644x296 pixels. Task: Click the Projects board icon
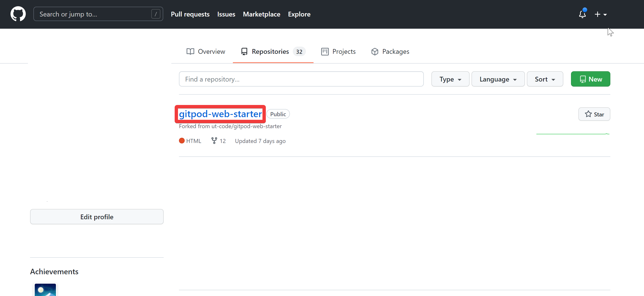click(325, 51)
